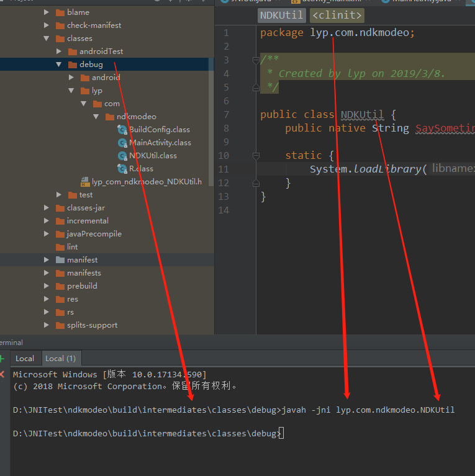Click the debug folder icon
Viewport: 475px width, 476px height.
(73, 65)
